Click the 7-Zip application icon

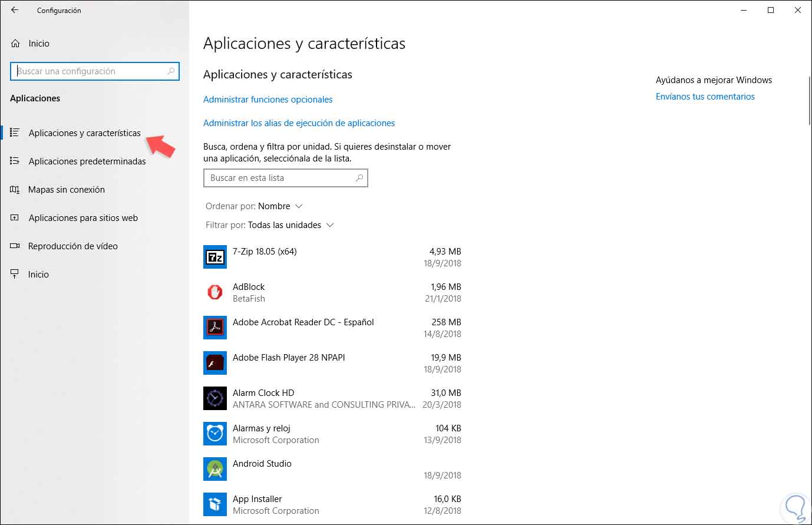pos(215,257)
